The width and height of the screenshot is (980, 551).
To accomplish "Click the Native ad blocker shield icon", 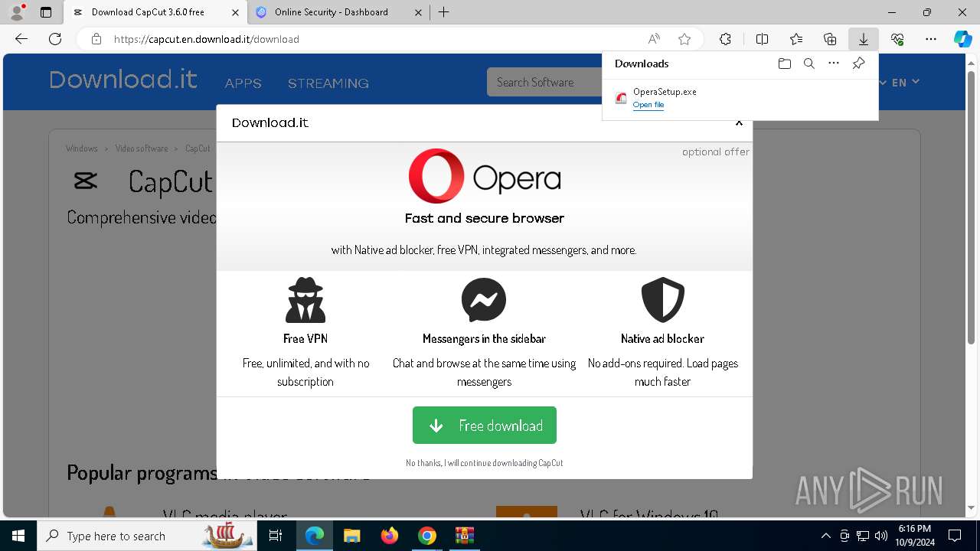I will pos(662,300).
